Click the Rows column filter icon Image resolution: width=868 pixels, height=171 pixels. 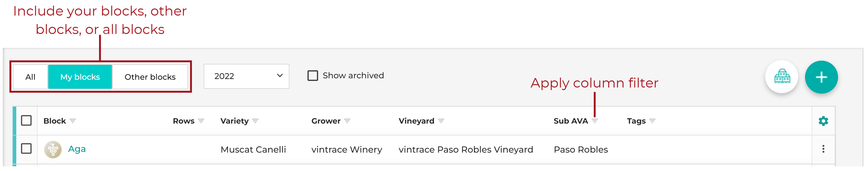coord(201,121)
